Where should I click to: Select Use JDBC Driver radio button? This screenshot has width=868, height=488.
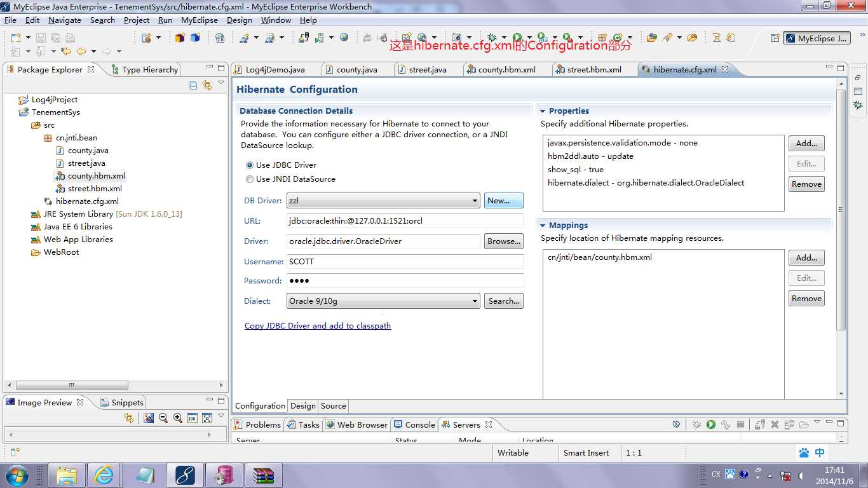click(250, 165)
